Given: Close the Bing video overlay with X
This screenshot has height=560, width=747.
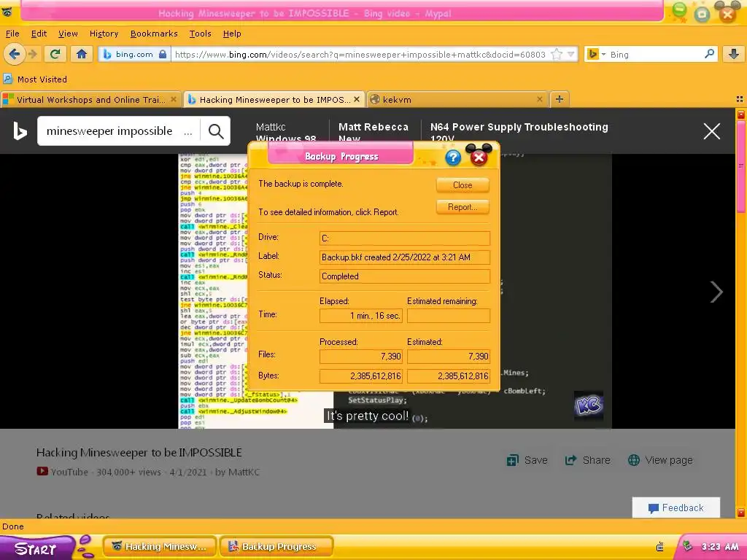Looking at the screenshot, I should [x=712, y=131].
